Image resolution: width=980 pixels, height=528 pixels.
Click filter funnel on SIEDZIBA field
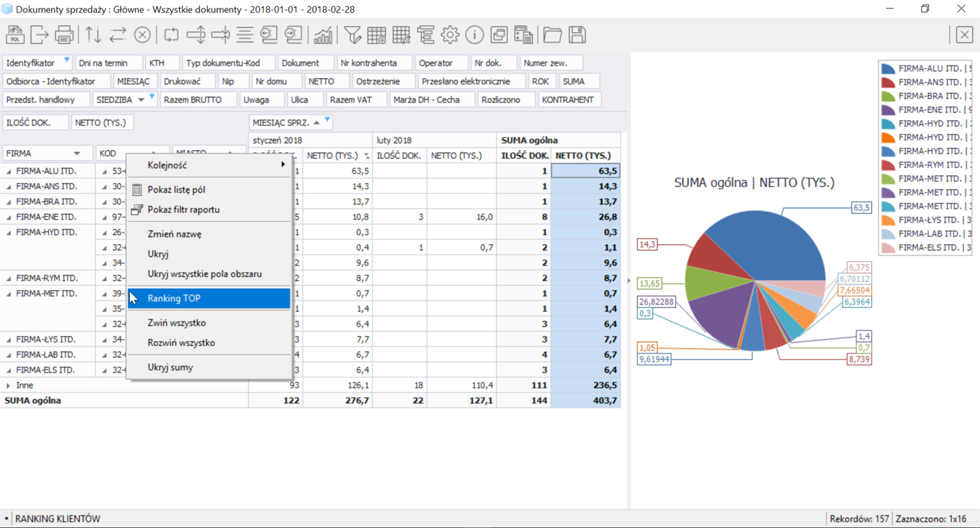pos(151,97)
